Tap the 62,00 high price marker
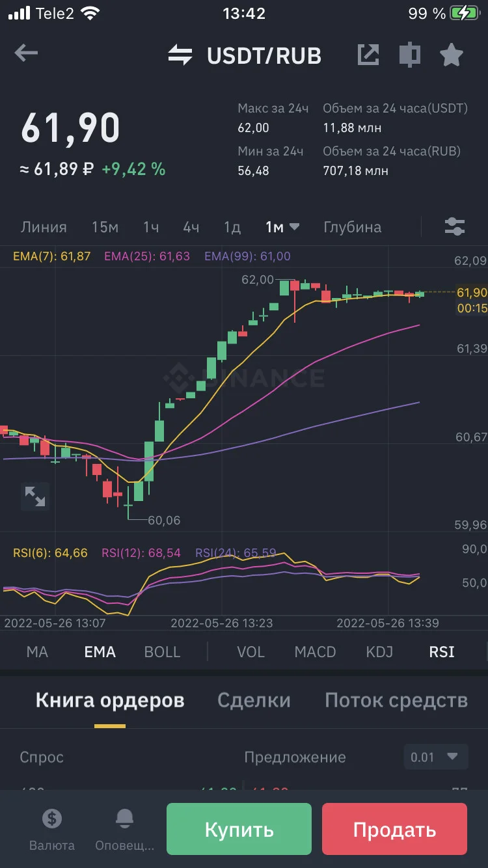The width and height of the screenshot is (488, 868). point(258,280)
